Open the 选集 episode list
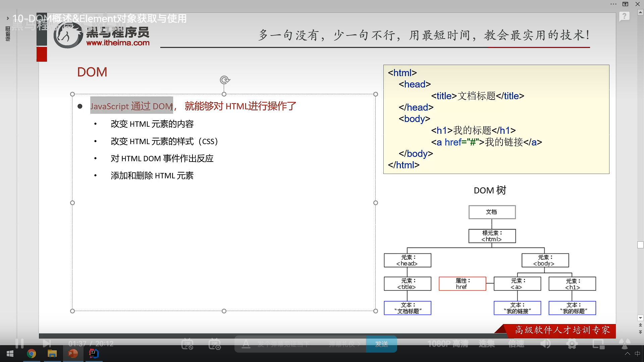 486,344
